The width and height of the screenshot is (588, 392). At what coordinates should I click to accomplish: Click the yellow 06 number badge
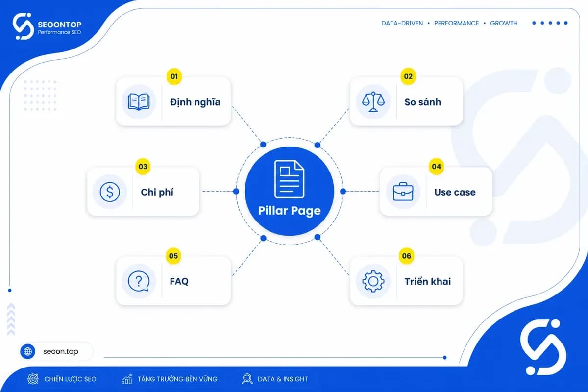click(x=406, y=256)
